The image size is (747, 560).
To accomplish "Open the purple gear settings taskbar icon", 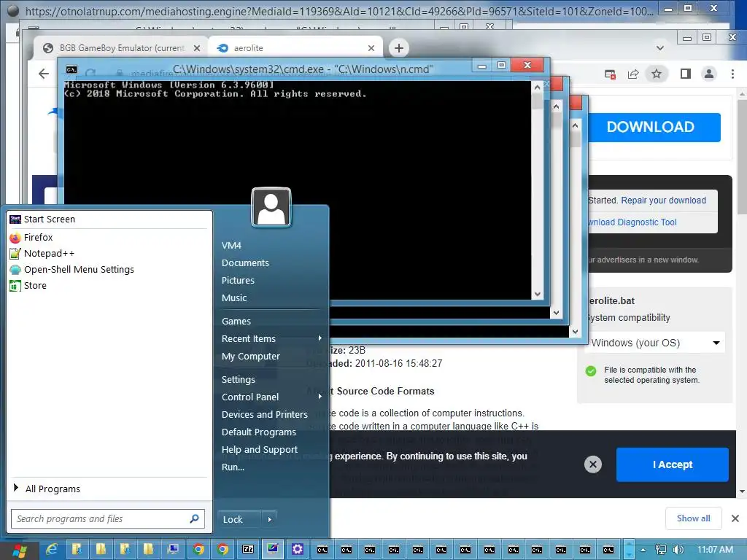I will pos(298,550).
